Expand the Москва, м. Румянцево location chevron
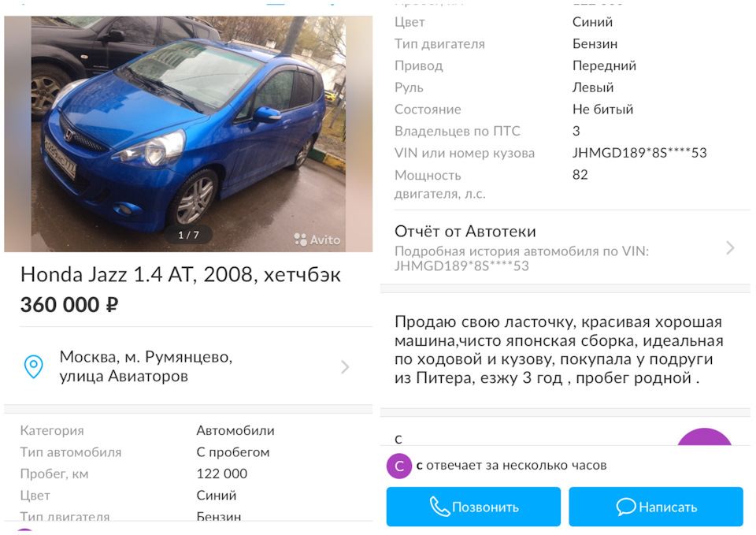This screenshot has height=535, width=756. (x=345, y=367)
